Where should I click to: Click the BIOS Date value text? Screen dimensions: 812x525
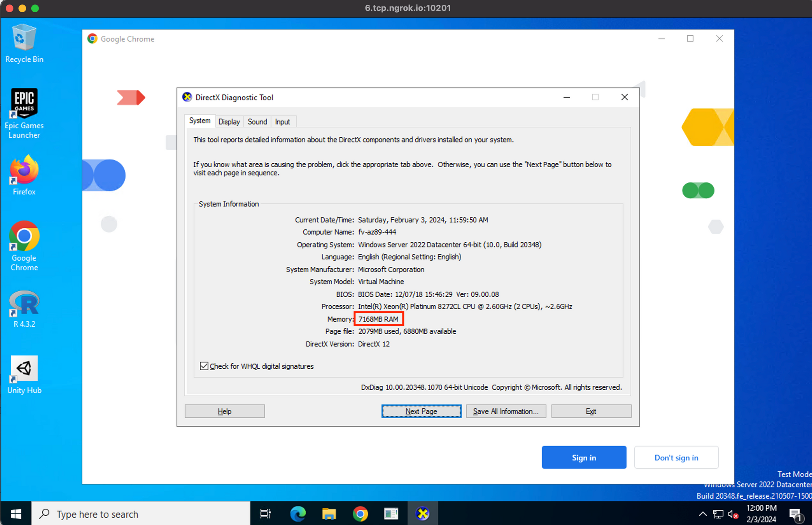[429, 294]
